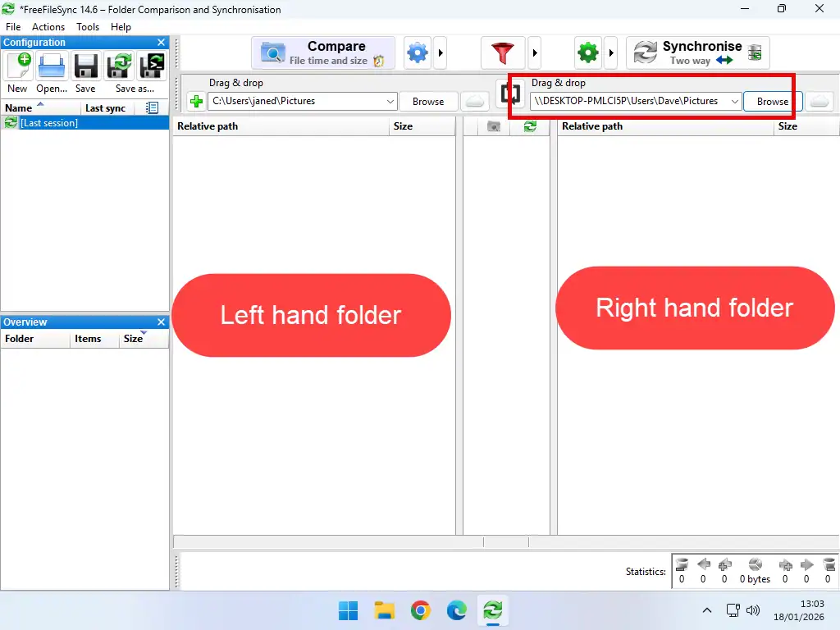Open the Actions menu
Viewport: 840px width, 630px height.
48,26
